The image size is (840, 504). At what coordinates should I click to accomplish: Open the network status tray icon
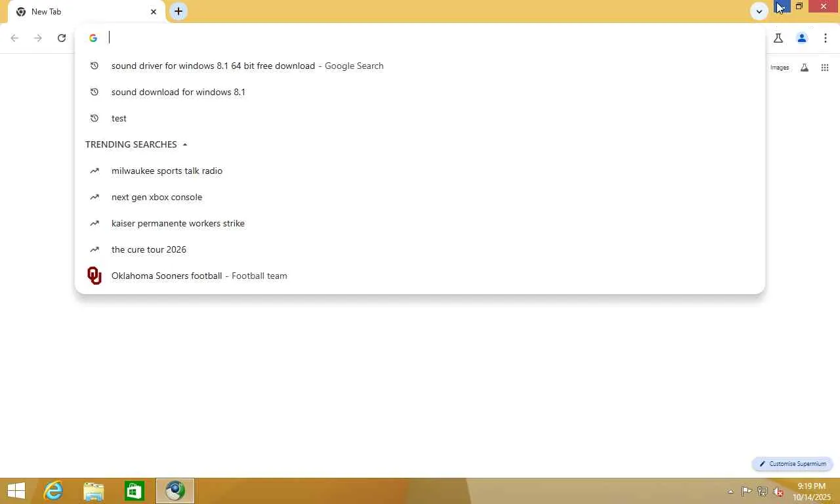[763, 491]
